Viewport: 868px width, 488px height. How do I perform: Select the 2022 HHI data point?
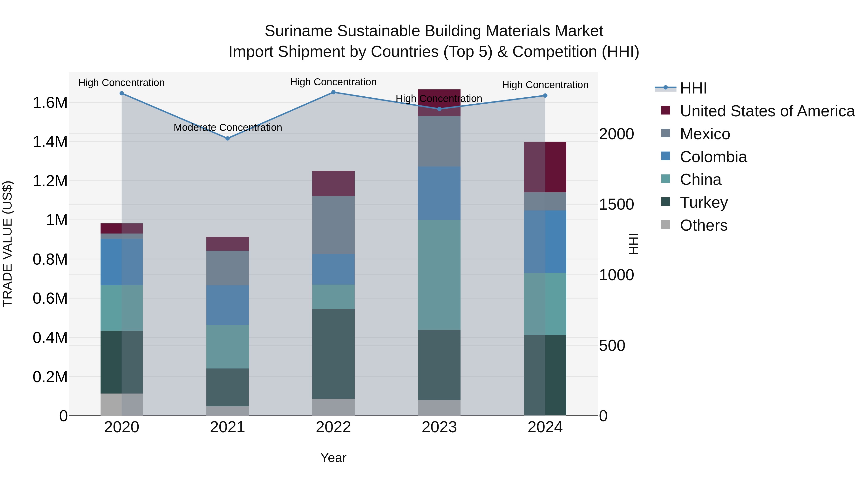point(333,92)
